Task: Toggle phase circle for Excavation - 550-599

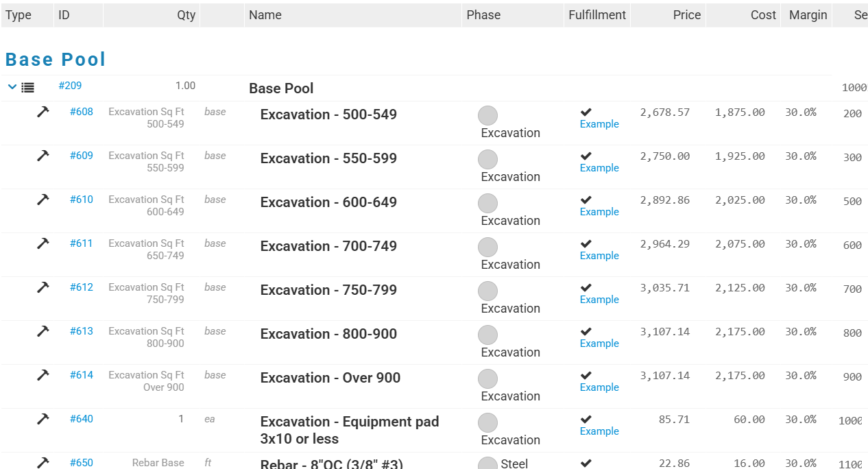Action: point(487,159)
